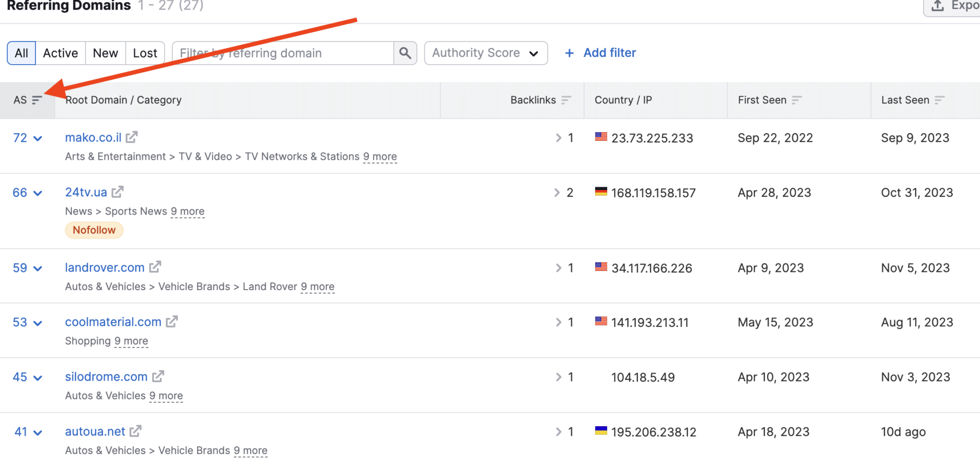
Task: Switch to the Active tab
Action: click(60, 53)
